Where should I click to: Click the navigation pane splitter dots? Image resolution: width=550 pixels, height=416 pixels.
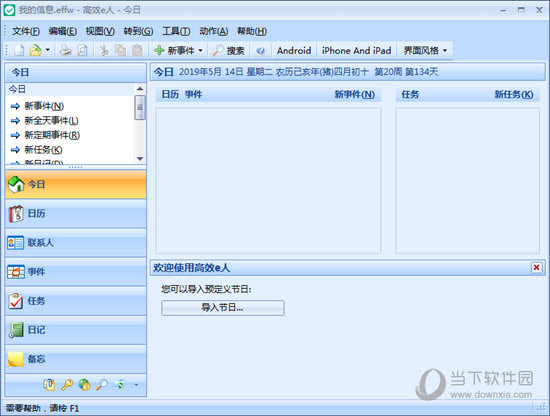[75, 167]
